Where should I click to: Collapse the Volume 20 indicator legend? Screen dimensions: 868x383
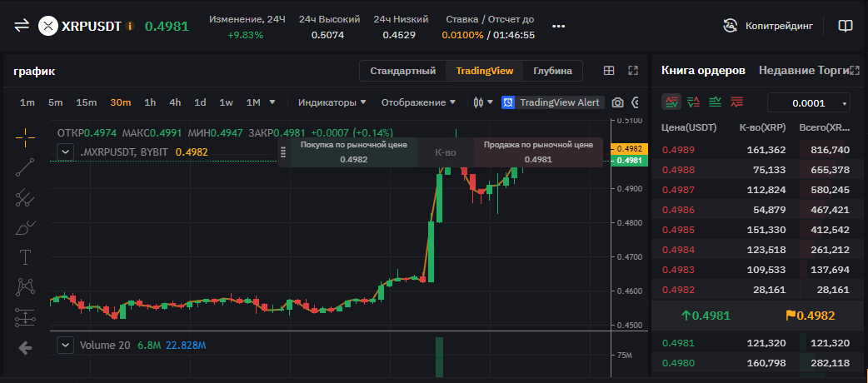65,345
